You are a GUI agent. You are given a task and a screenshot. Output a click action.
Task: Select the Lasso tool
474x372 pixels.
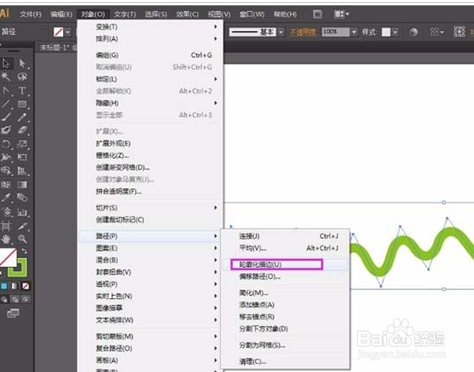point(22,77)
